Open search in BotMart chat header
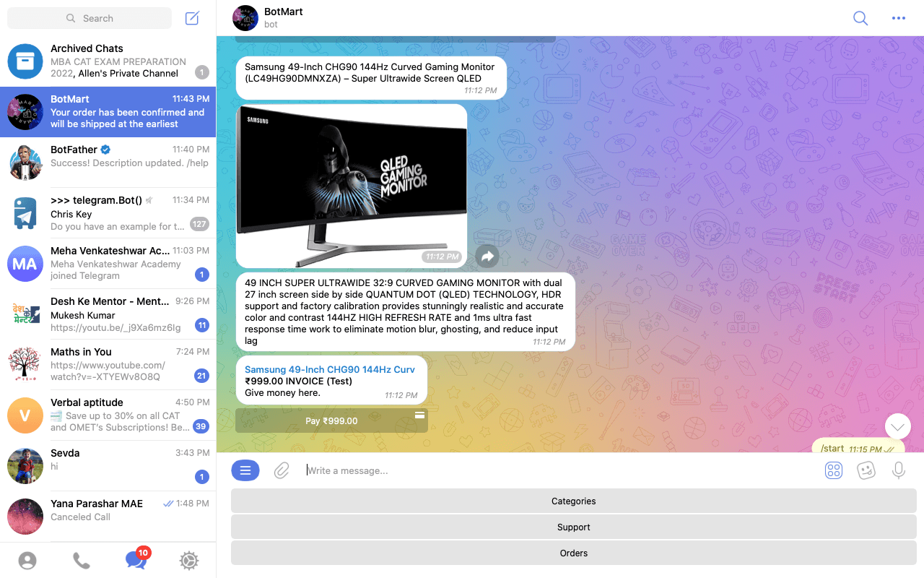The image size is (924, 578). pos(860,18)
